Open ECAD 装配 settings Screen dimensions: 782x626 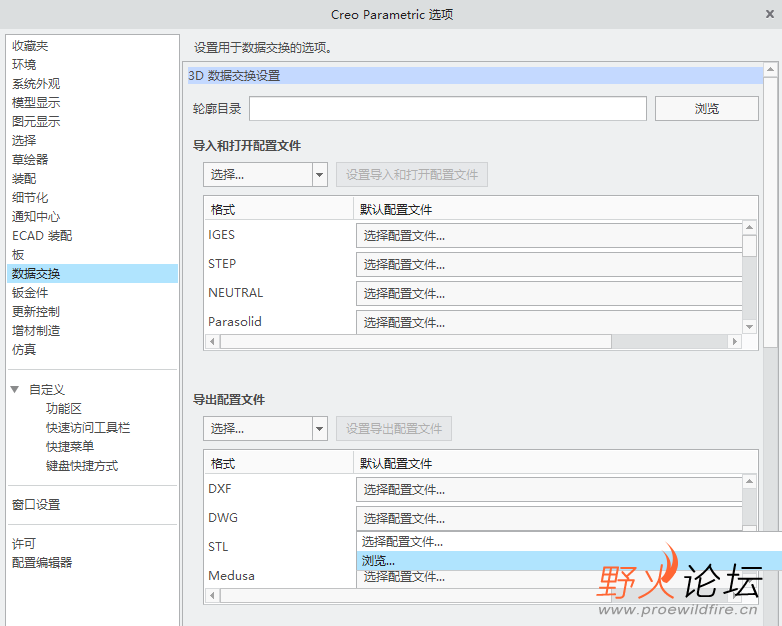[42, 235]
